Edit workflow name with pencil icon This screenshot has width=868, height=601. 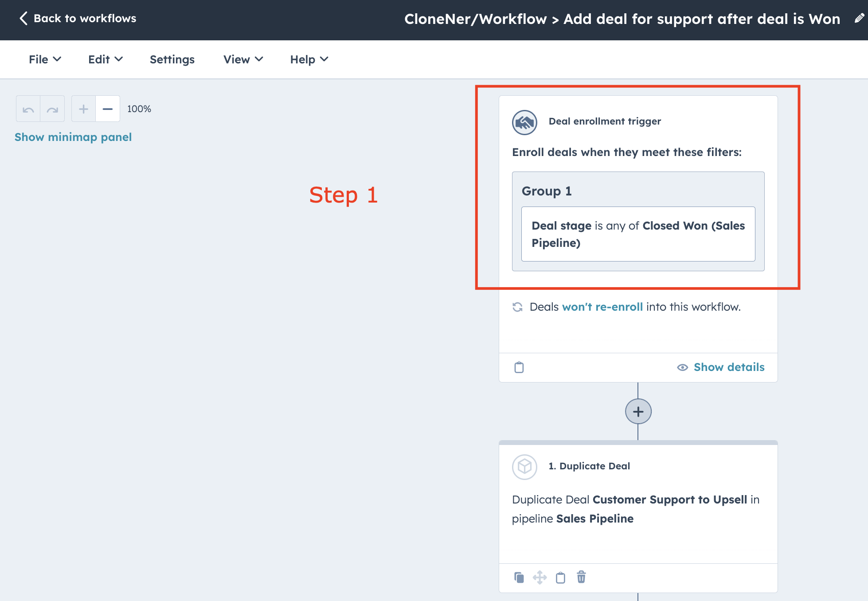(859, 18)
